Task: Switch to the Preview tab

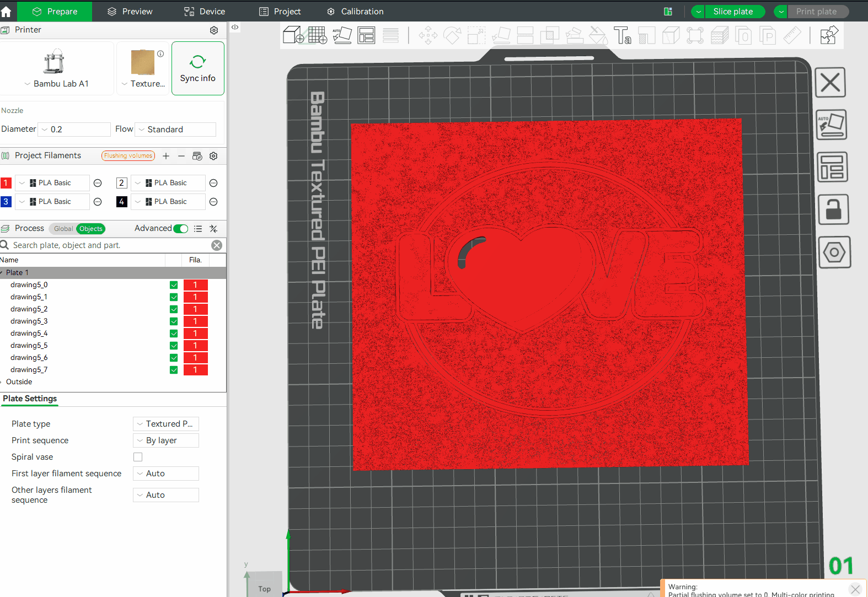Action: click(130, 11)
